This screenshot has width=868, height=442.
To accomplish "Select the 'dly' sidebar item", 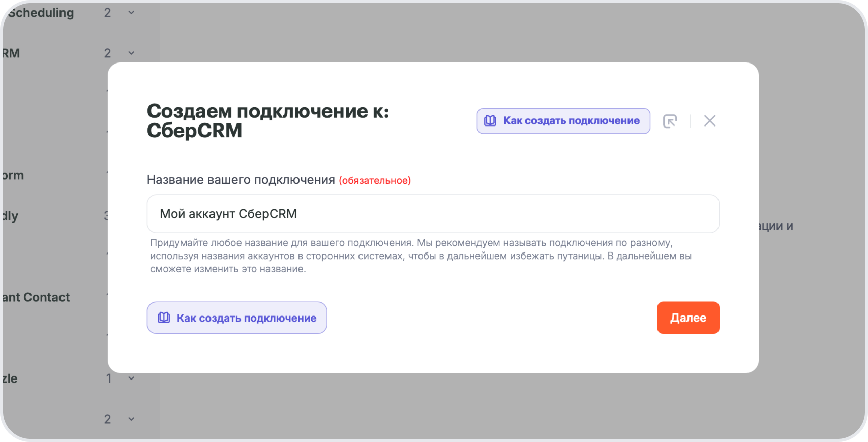I will click(x=10, y=216).
